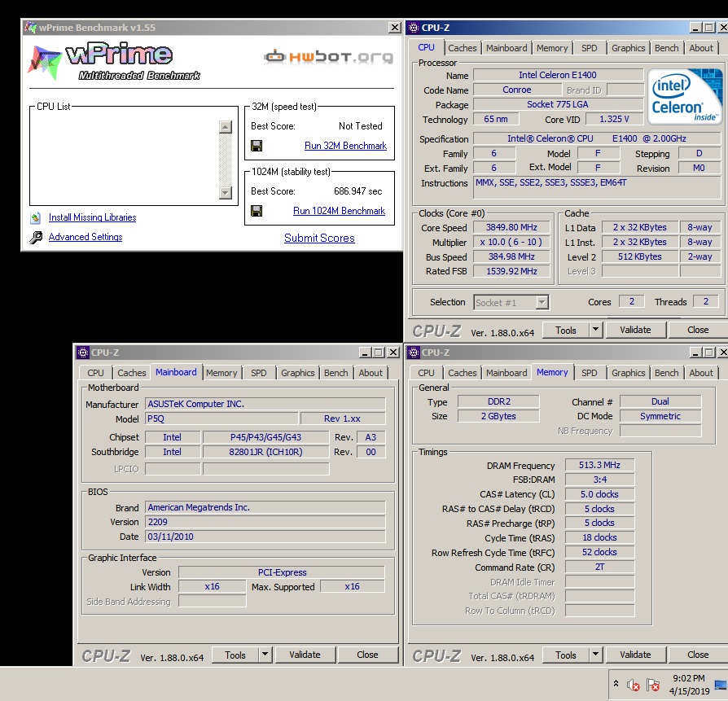Select Caches tab in Mainboard CPU-Z window
This screenshot has width=728, height=701.
[x=131, y=373]
